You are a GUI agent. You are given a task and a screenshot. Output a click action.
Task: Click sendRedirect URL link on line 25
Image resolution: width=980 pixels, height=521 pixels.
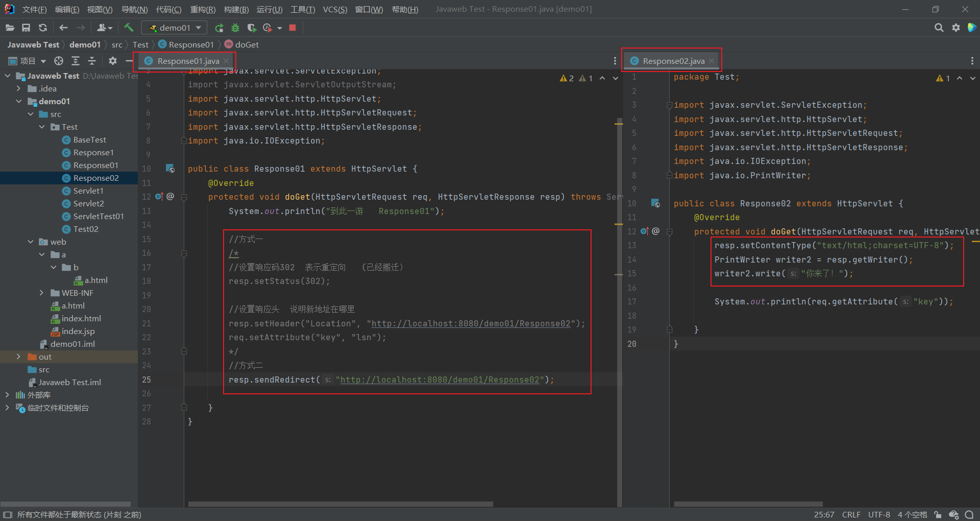pyautogui.click(x=439, y=380)
